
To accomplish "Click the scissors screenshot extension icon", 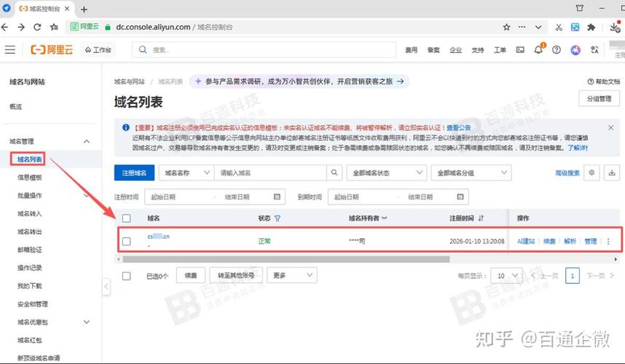I will pyautogui.click(x=559, y=27).
